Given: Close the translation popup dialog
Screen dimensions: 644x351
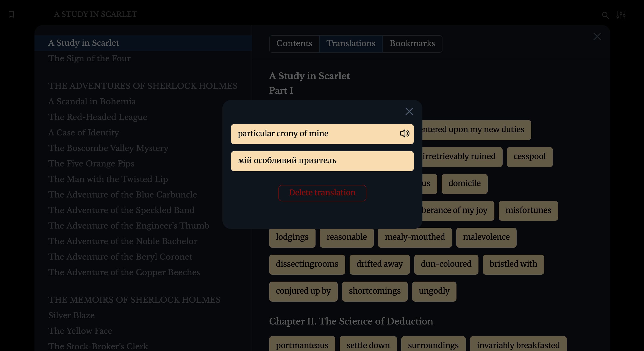Looking at the screenshot, I should click(x=409, y=111).
